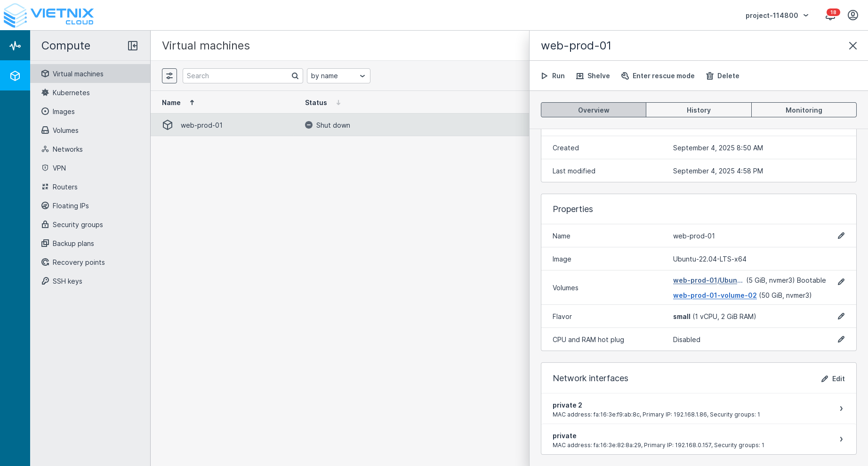Open the filter icon beside the search box

point(169,75)
